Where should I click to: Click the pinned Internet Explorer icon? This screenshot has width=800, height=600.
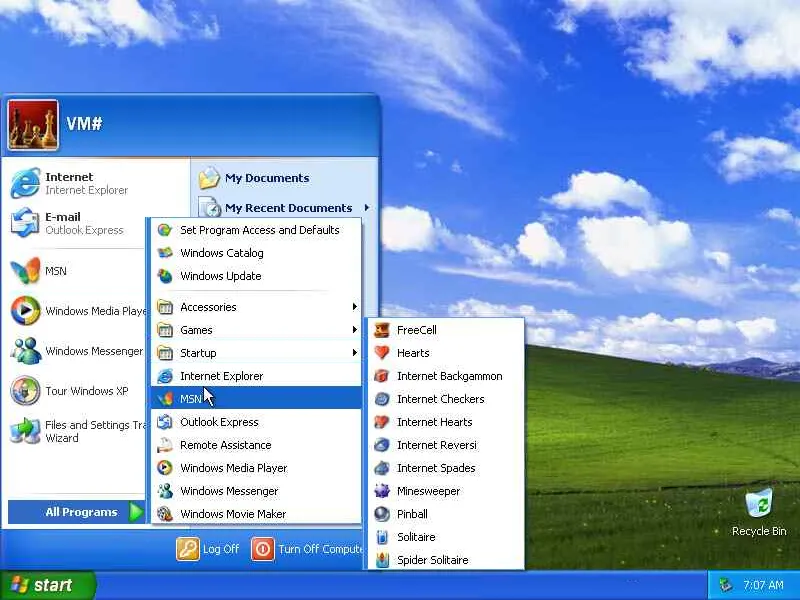pos(25,183)
